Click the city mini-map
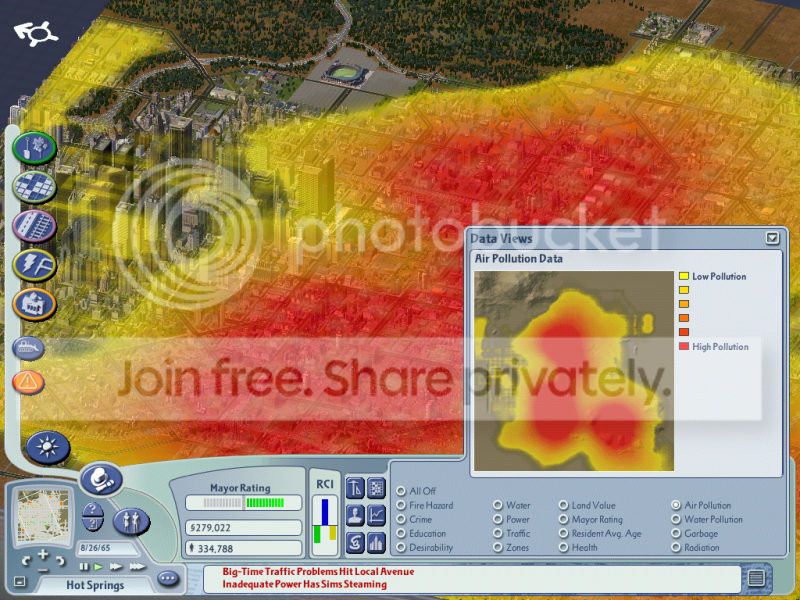This screenshot has height=600, width=800. click(43, 515)
